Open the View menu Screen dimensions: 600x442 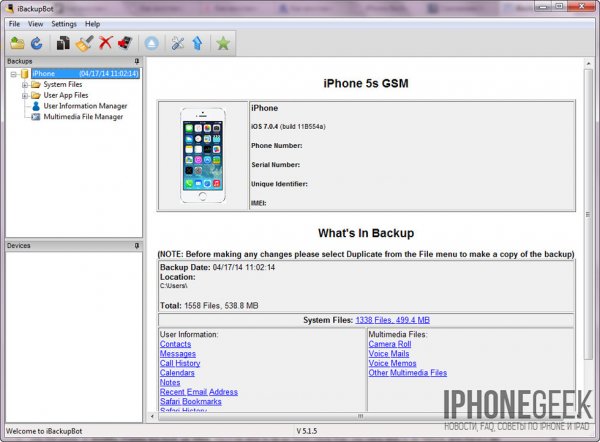(35, 24)
